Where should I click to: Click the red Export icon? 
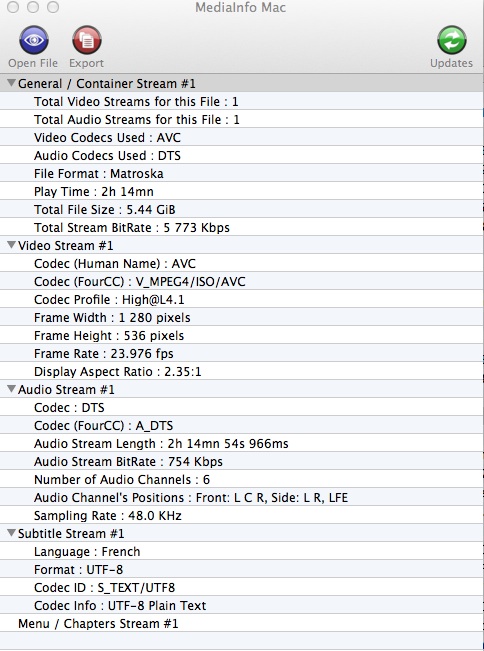(86, 40)
